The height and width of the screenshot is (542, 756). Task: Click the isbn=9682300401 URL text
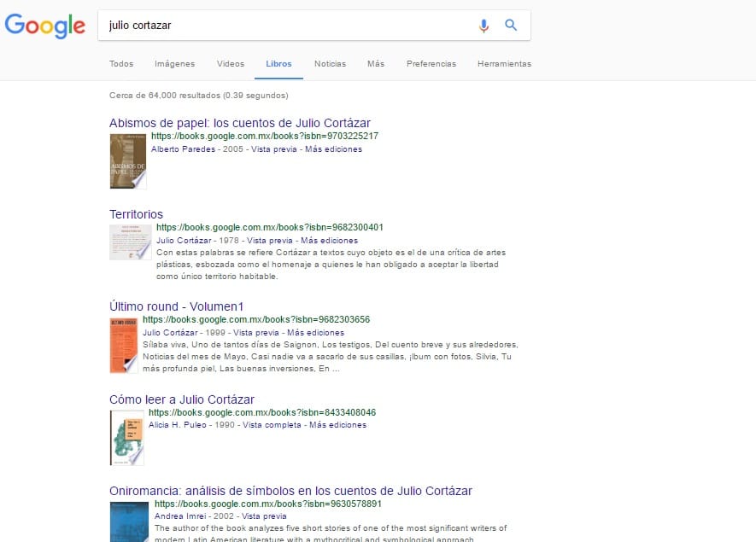click(x=270, y=227)
